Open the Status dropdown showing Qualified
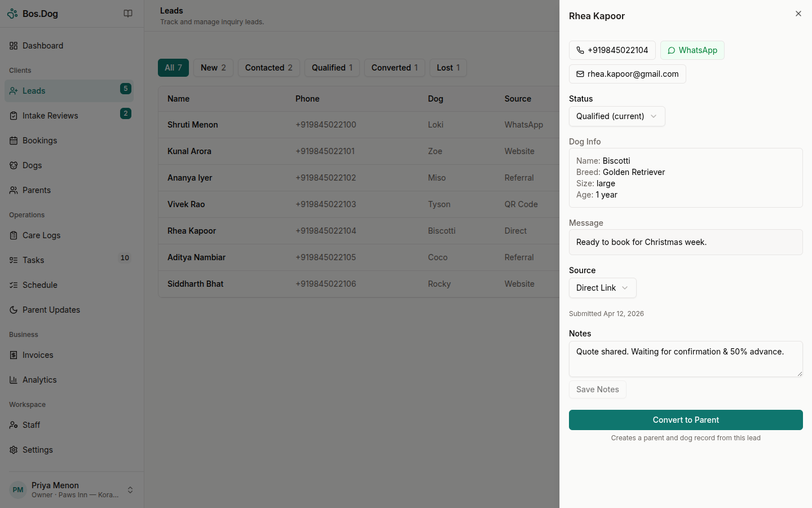The width and height of the screenshot is (812, 508). pyautogui.click(x=616, y=116)
